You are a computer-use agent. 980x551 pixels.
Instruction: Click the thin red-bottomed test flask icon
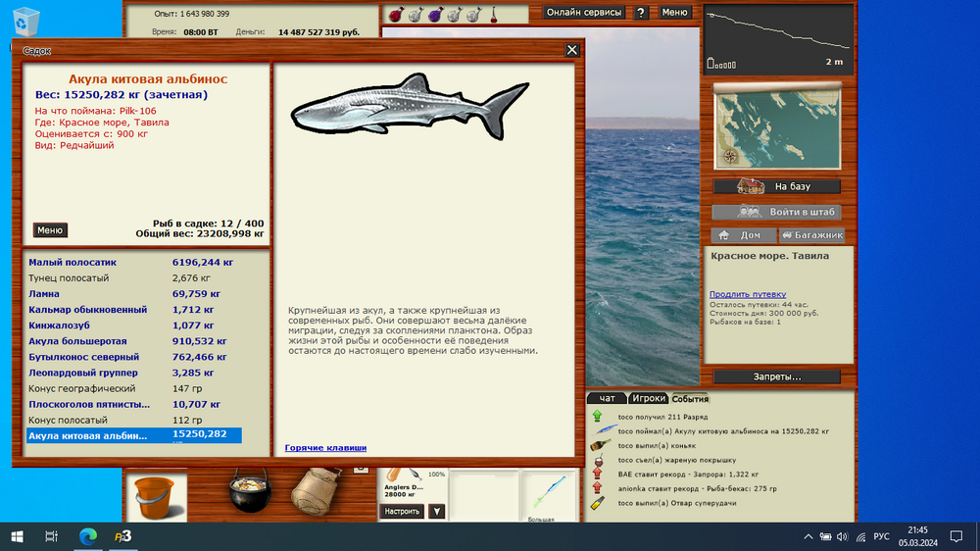(x=493, y=14)
